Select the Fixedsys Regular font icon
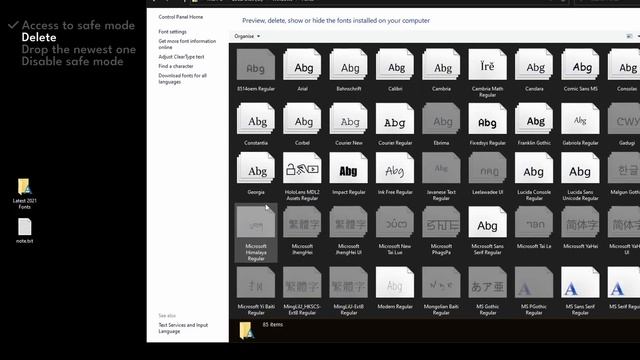 point(487,118)
